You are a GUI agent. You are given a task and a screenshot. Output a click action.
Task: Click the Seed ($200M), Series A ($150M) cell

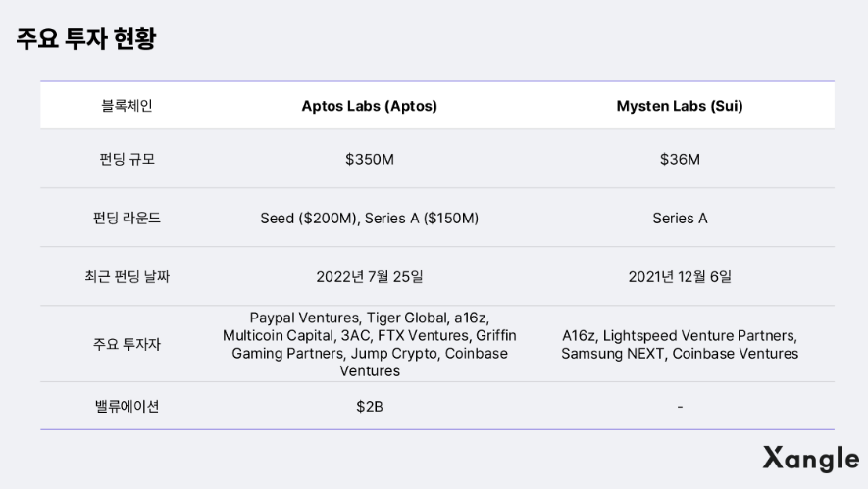click(x=369, y=218)
